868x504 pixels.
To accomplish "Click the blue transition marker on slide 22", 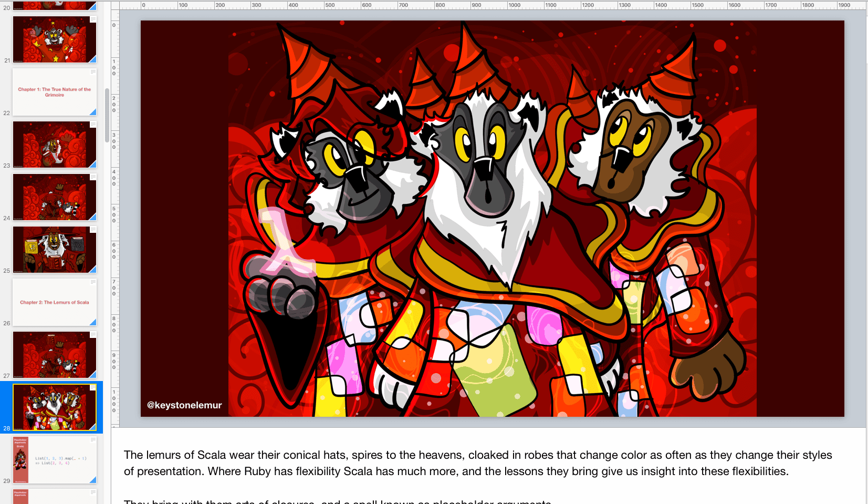I will 93,112.
